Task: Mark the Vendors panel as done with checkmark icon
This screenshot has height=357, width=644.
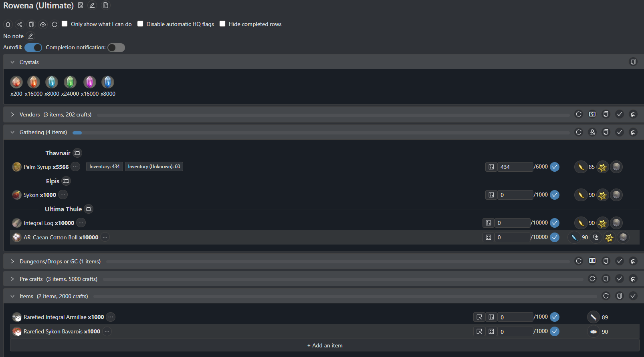Action: coord(620,114)
